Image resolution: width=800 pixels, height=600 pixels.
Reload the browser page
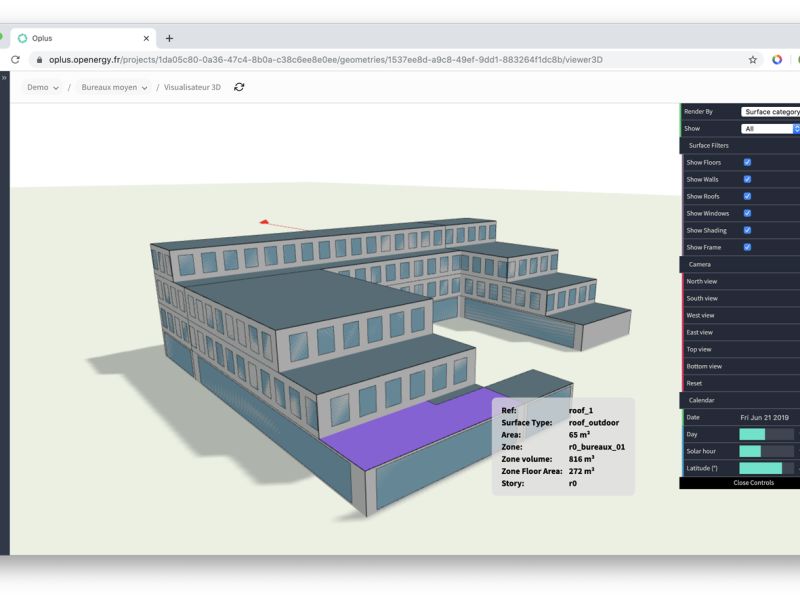(x=15, y=60)
